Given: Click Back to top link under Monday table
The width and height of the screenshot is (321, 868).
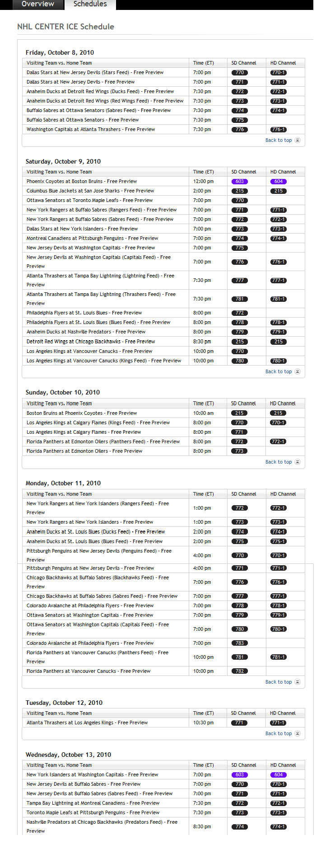Looking at the screenshot, I should pyautogui.click(x=279, y=682).
